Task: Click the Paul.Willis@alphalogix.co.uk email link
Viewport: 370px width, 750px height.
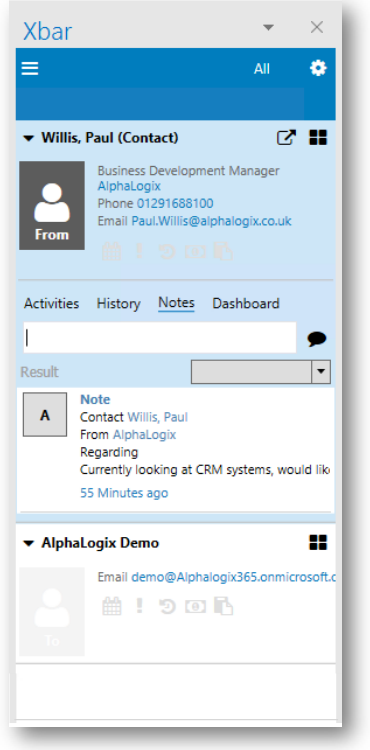Action: (x=211, y=221)
